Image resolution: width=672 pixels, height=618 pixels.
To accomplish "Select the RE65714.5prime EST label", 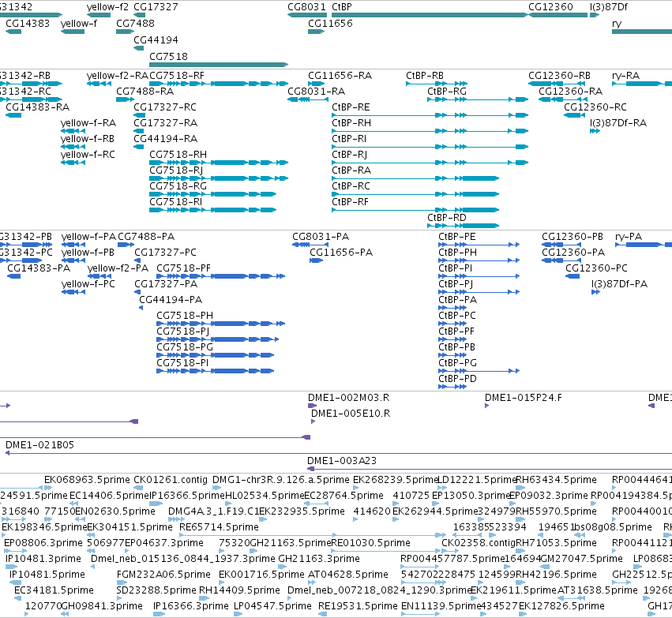I will coord(219,527).
